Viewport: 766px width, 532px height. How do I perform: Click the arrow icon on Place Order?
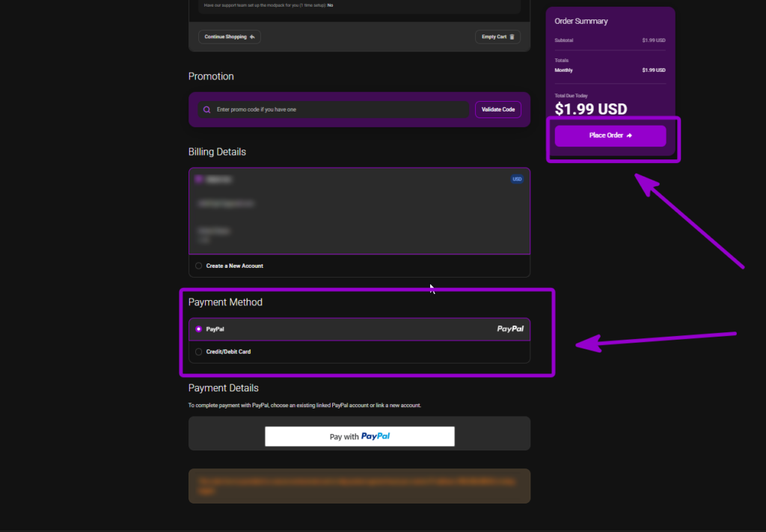point(629,135)
